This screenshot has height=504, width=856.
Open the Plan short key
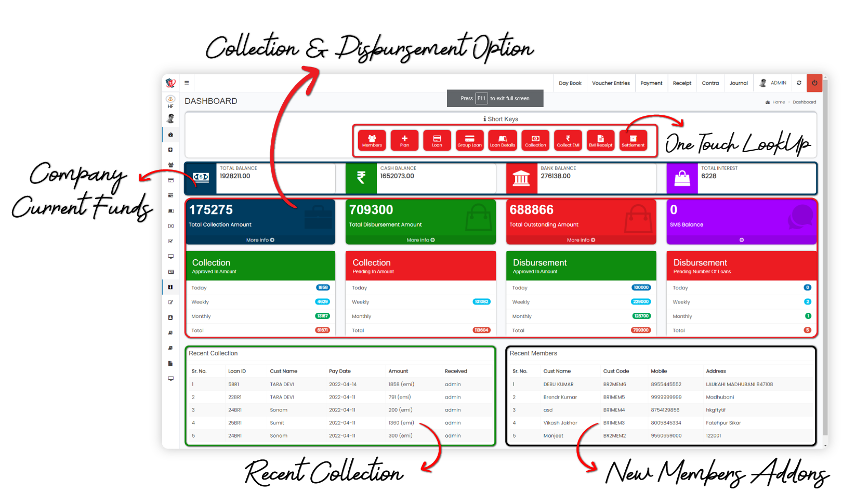404,140
